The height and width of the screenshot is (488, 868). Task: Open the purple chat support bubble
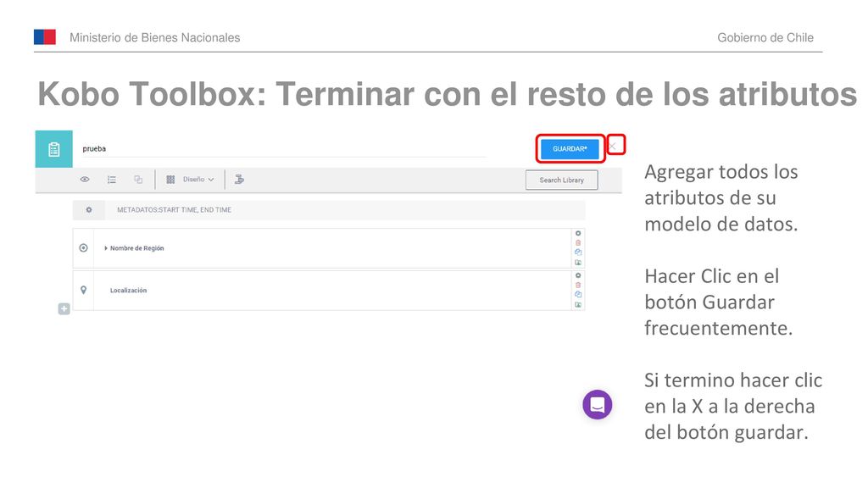tap(598, 404)
